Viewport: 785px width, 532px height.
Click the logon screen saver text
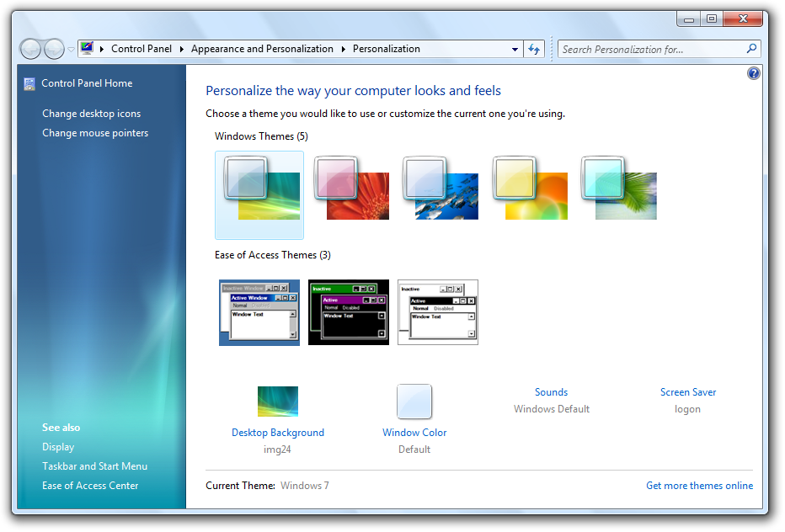tap(687, 409)
